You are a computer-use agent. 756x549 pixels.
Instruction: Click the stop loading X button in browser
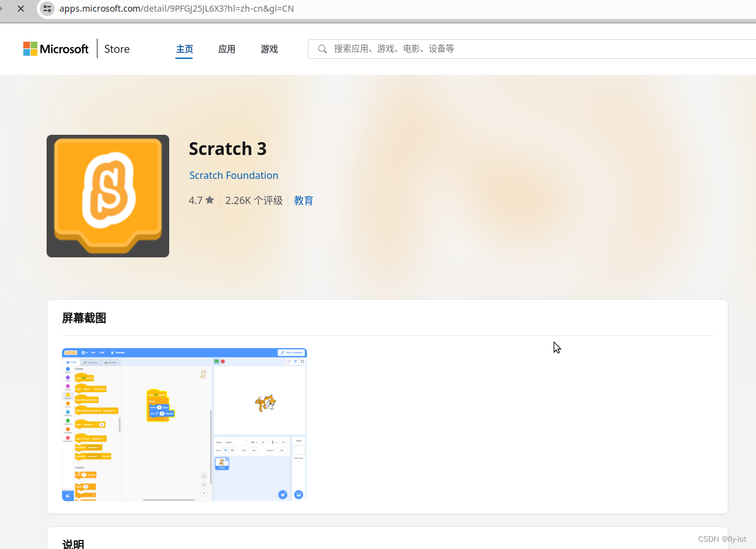21,9
